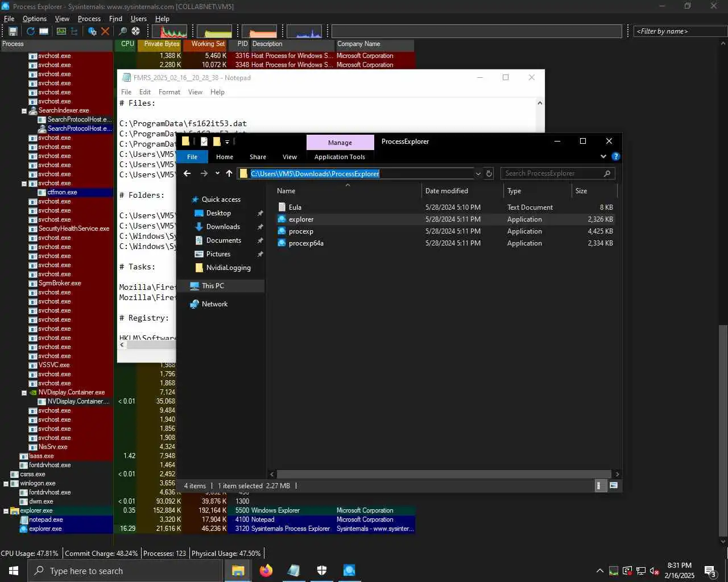Click the Up arrow in File Explorer
This screenshot has width=728, height=582.
[x=229, y=173]
